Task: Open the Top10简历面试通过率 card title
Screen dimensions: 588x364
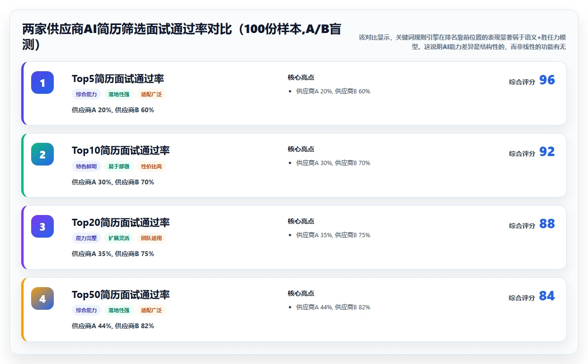Action: point(121,150)
